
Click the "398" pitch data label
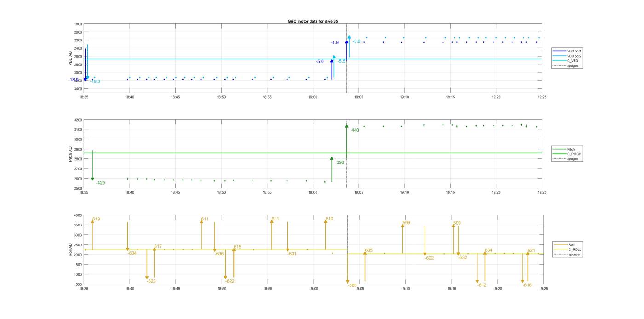(340, 162)
